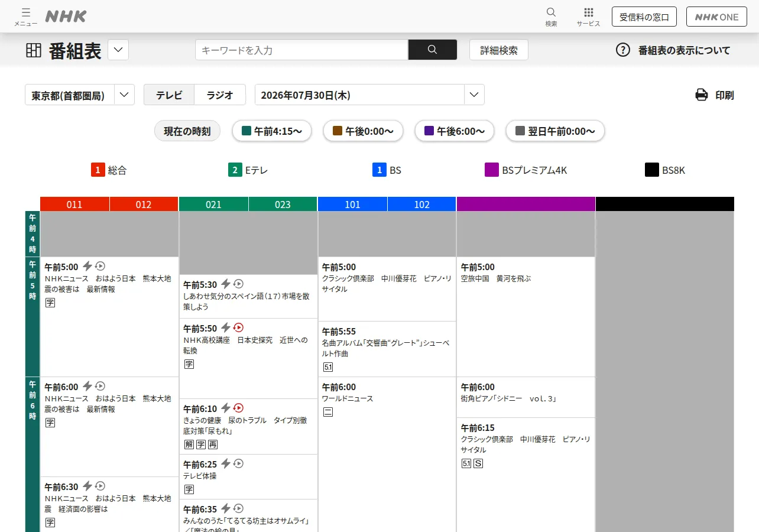
Task: Click lightning icon on 午前6:10 きょうの健康
Action: tap(226, 408)
